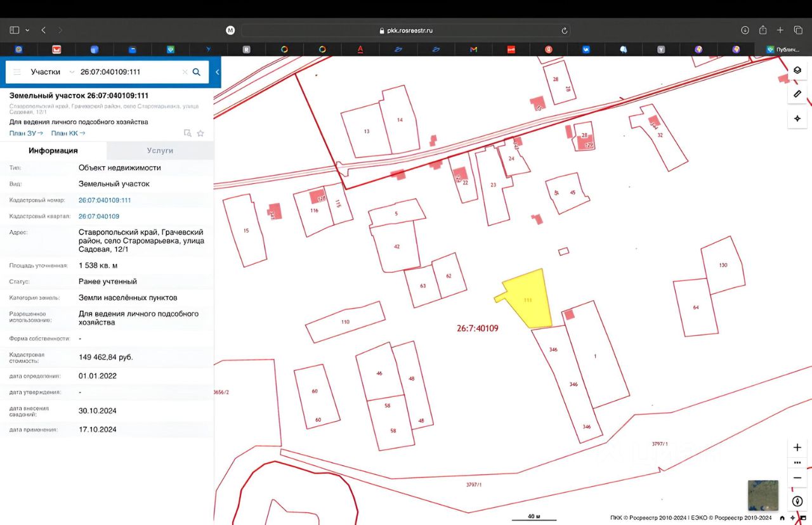The width and height of the screenshot is (812, 525).
Task: Open the map layers control
Action: 797,70
